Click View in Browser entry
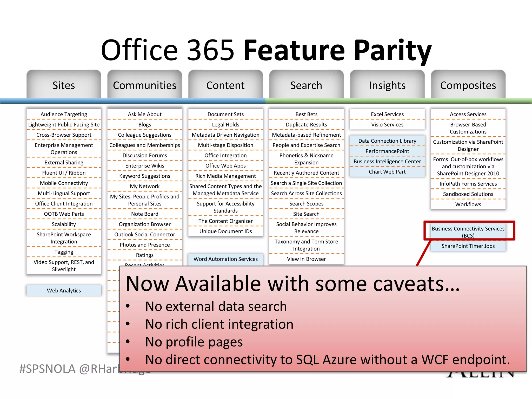Viewport: 532px width, 399px height. [306, 259]
